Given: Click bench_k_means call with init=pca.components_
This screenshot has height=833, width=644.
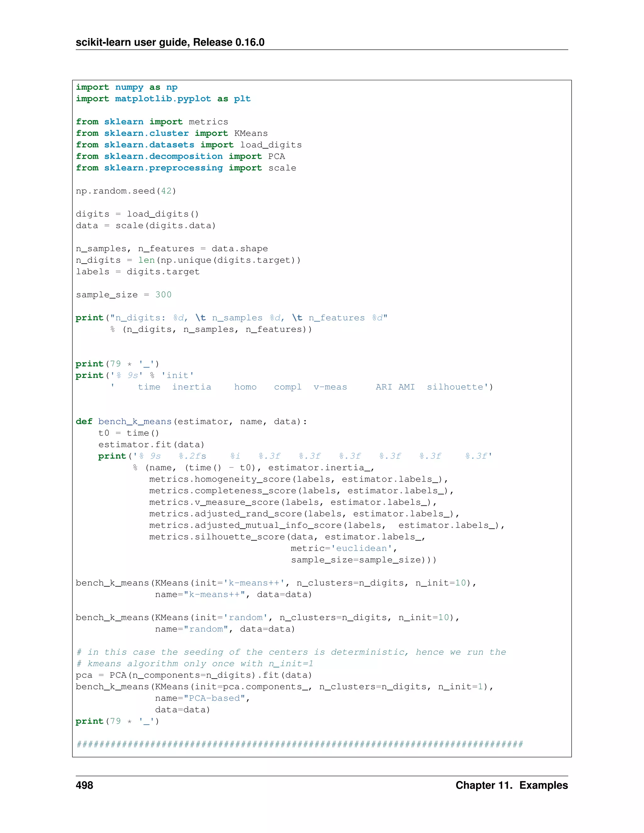Looking at the screenshot, I should 285,687.
